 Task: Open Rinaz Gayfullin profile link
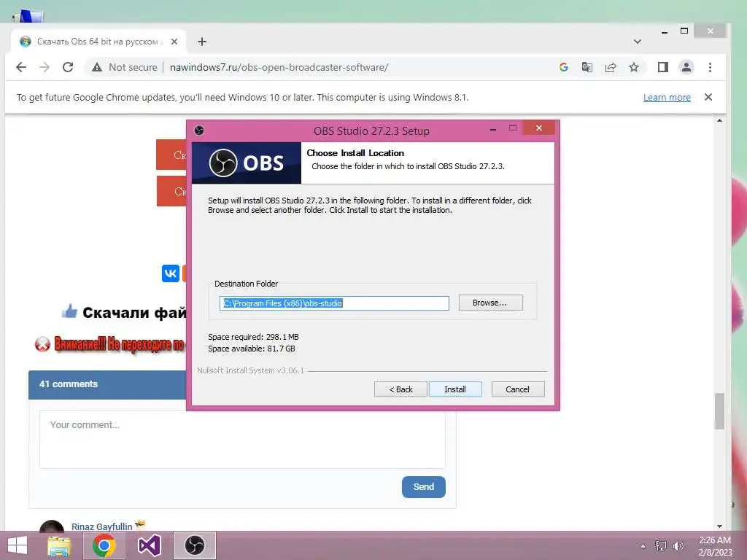click(101, 526)
